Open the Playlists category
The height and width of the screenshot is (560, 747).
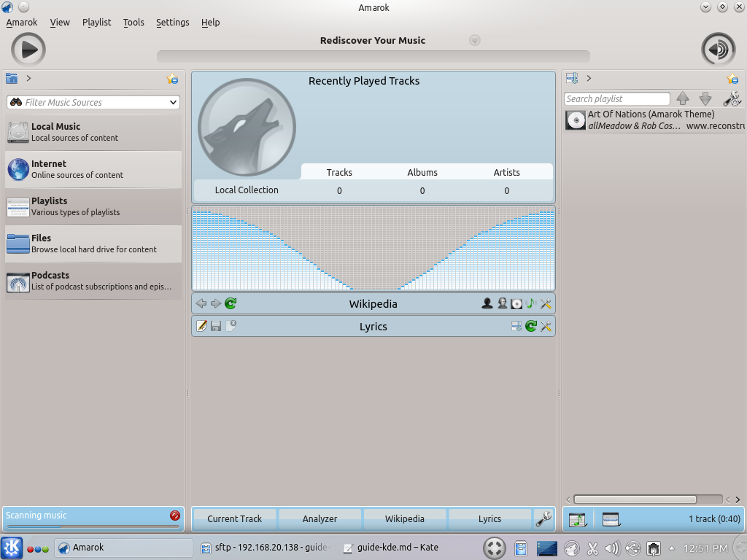click(93, 206)
